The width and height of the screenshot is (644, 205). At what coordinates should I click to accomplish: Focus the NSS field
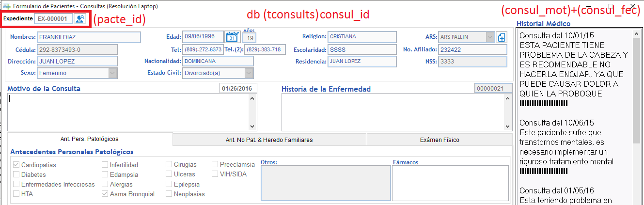[x=472, y=62]
